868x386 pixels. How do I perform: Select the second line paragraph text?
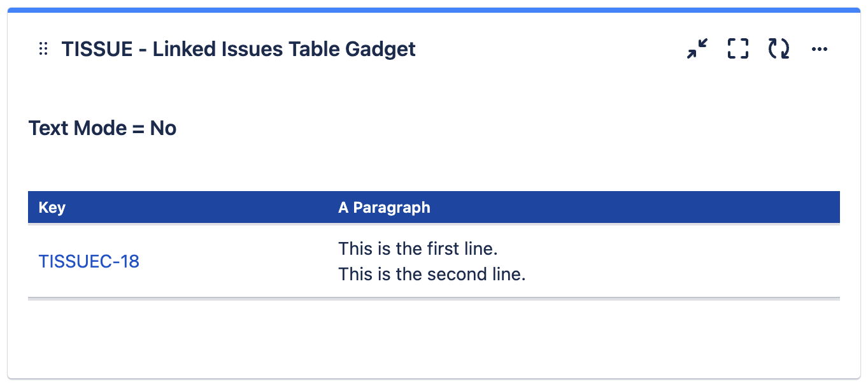[x=432, y=274]
